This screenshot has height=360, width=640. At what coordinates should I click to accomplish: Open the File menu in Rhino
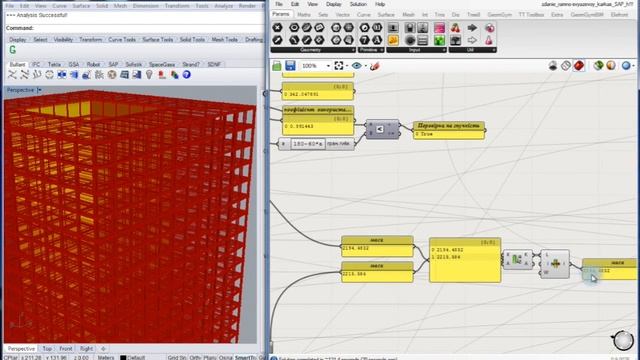(x=10, y=6)
